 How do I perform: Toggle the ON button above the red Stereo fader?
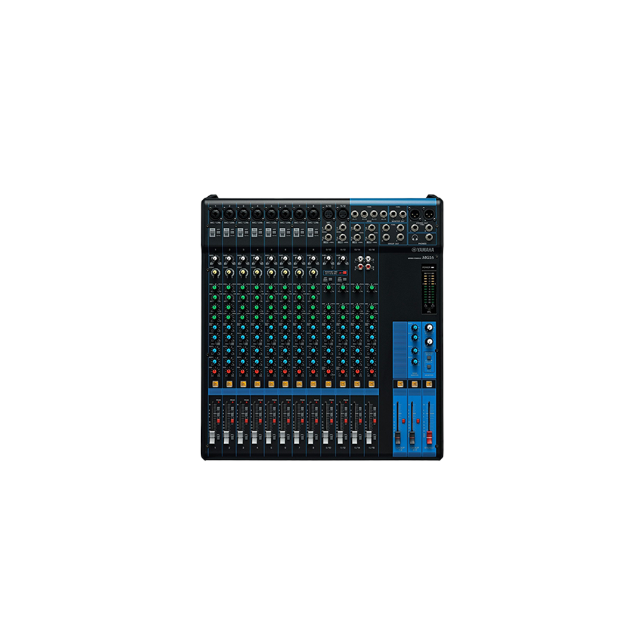coord(429,383)
